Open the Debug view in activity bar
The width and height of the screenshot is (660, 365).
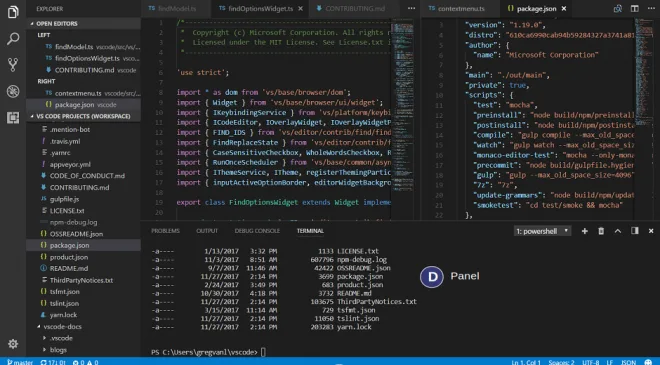[13, 91]
